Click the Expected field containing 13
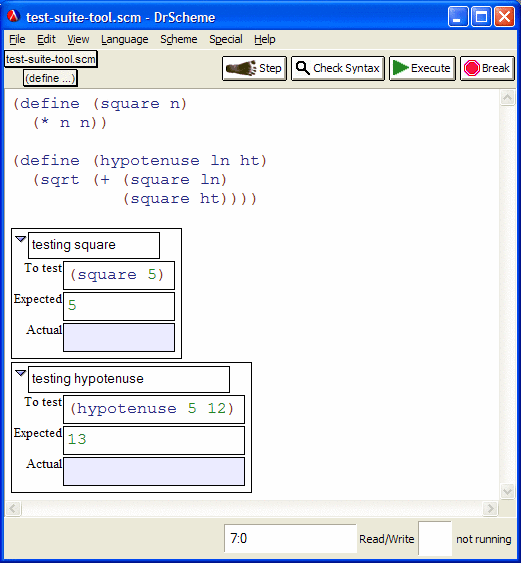Image resolution: width=521 pixels, height=563 pixels. pos(154,441)
